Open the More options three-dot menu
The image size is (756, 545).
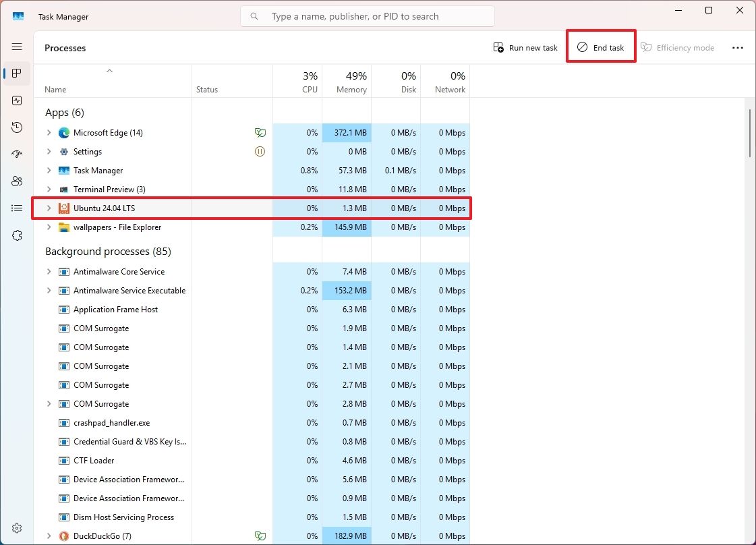[x=738, y=47]
